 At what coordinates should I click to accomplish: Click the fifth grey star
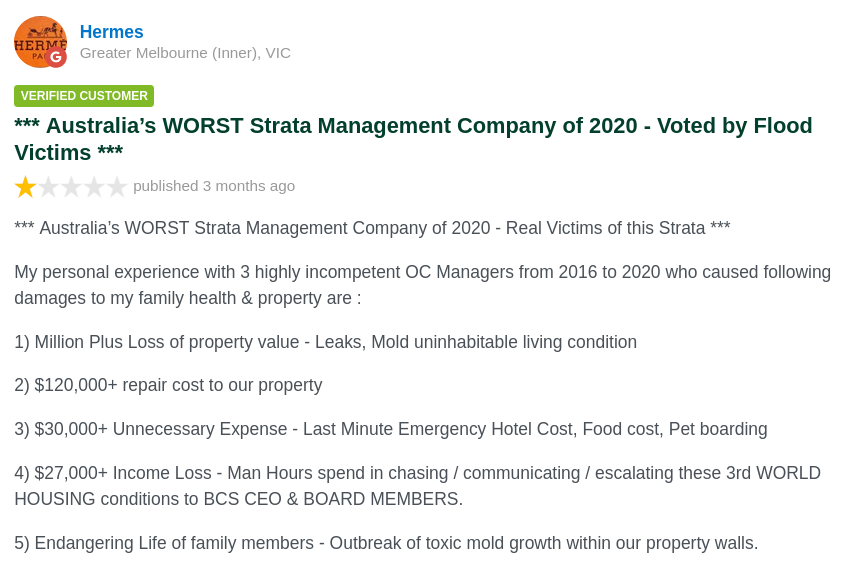[117, 187]
